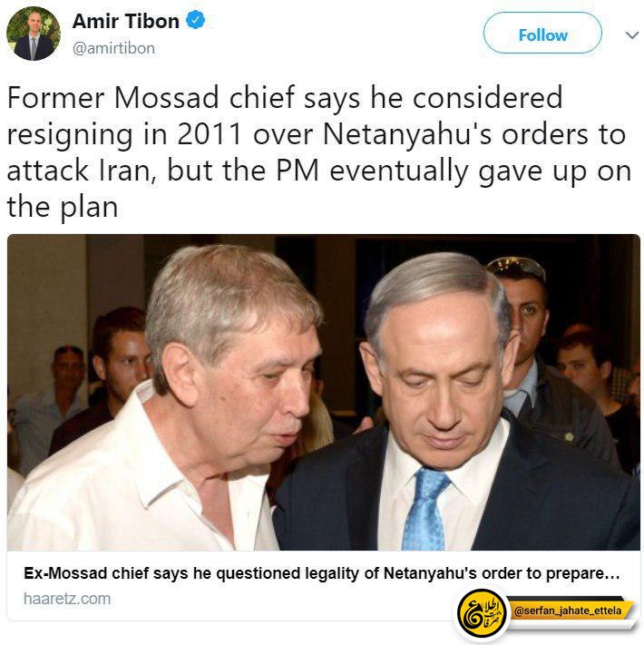Open the Amir Tibon display name
Image resolution: width=644 pixels, height=645 pixels.
tap(126, 21)
